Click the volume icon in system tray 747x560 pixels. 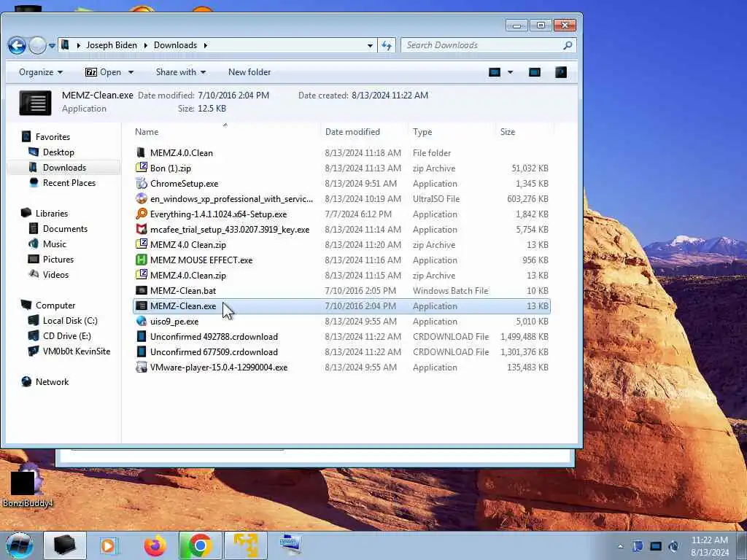coord(673,546)
